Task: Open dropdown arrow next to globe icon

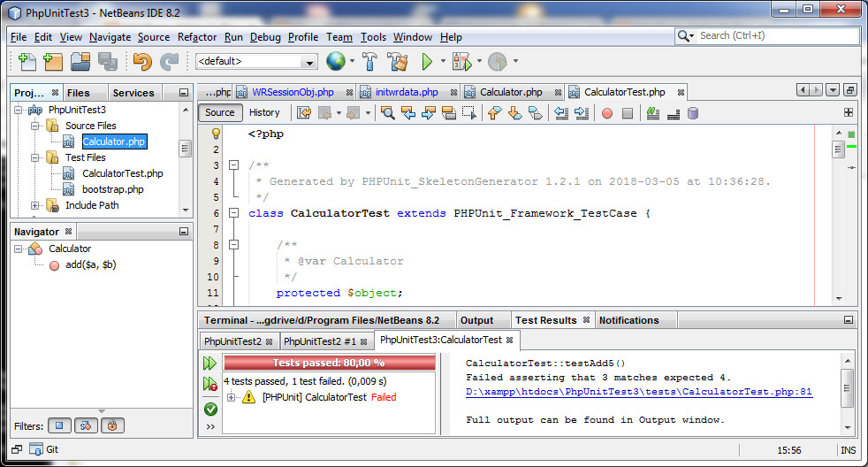Action: [352, 61]
